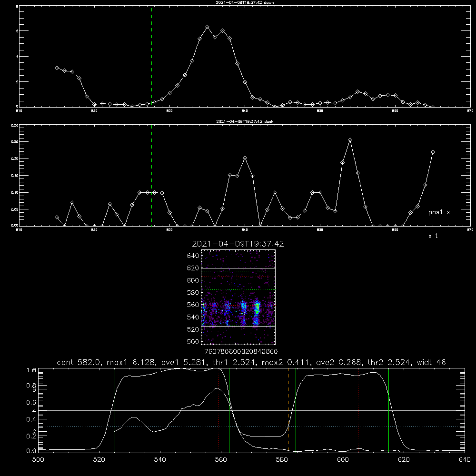Click the 'pos1 x' label in dusk plot
Image resolution: width=476 pixels, height=476 pixels.
(x=439, y=212)
